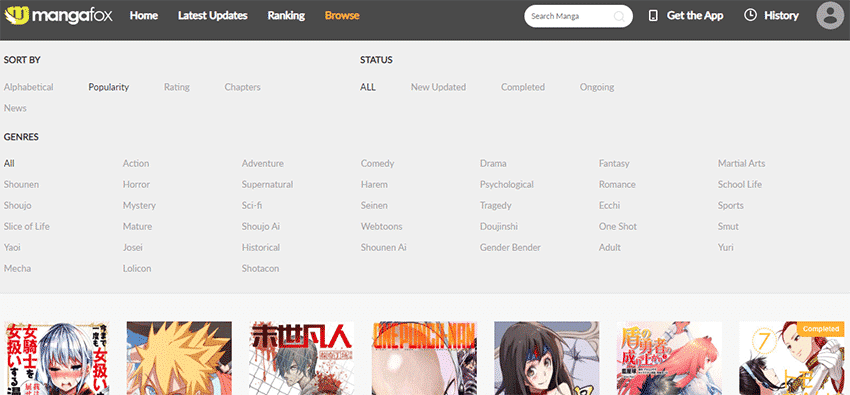The height and width of the screenshot is (395, 850).
Task: Filter by the Sci-fi genre
Action: [x=252, y=205]
